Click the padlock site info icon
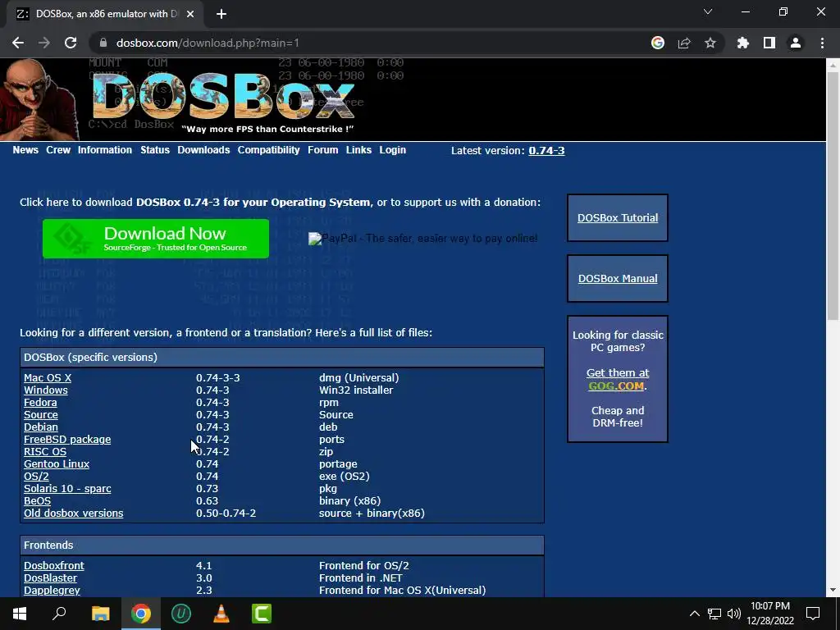 (103, 43)
